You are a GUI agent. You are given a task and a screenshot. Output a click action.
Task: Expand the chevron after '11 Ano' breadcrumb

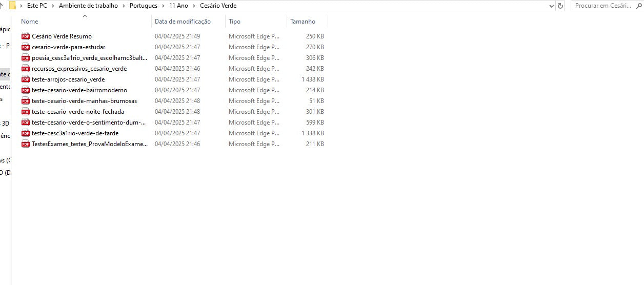[194, 6]
